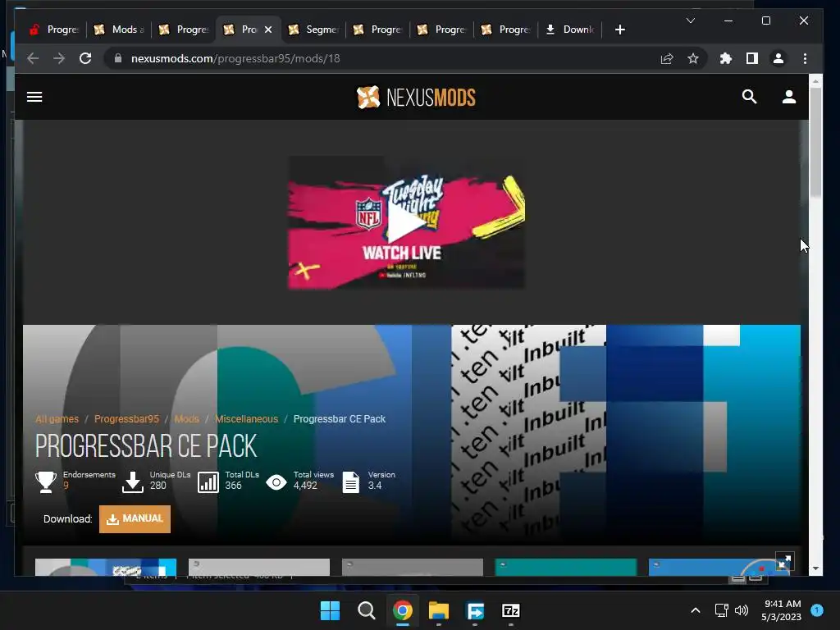The height and width of the screenshot is (630, 840).
Task: Click the vertical scrollbar thumb
Action: pyautogui.click(x=815, y=143)
